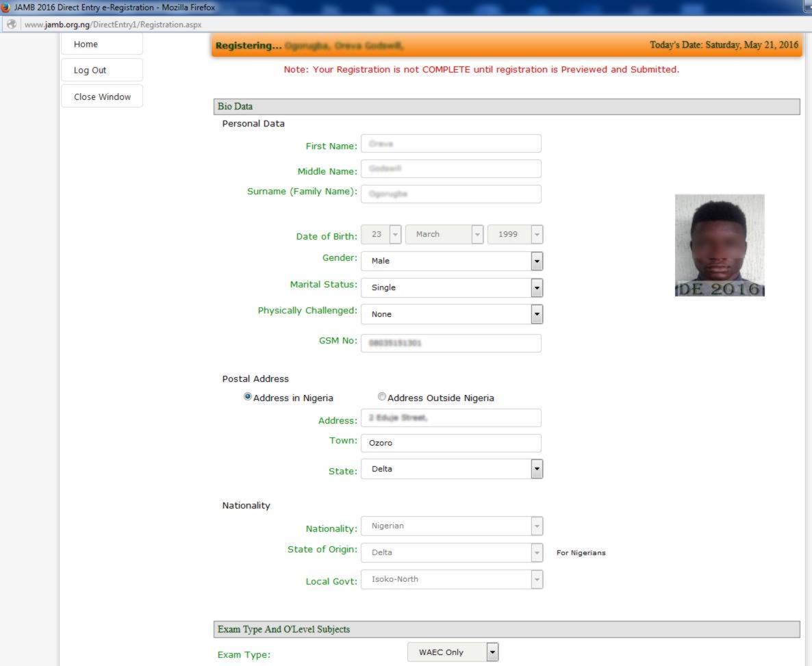Open the birth month dropdown showing March
The width and height of the screenshot is (812, 666).
coord(476,233)
